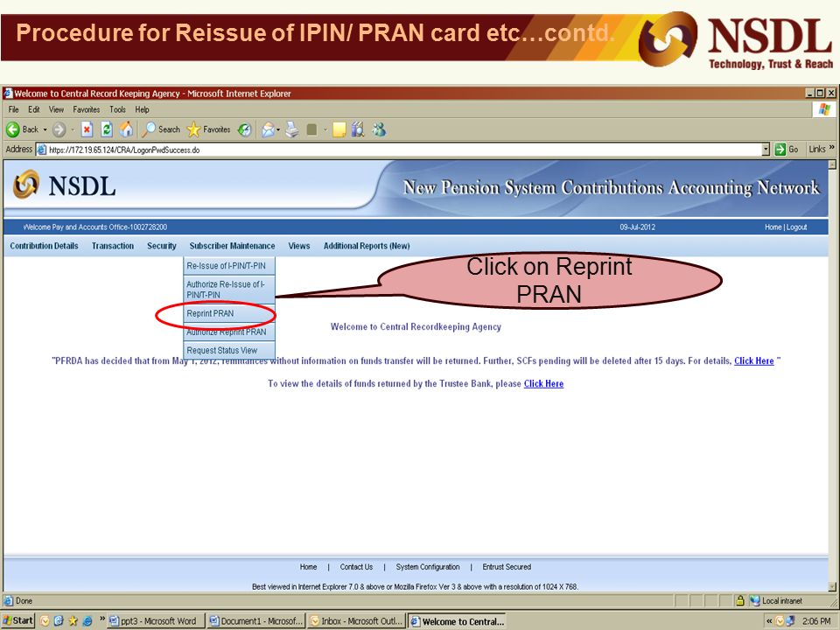Refresh the page with the green arrows icon
840x630 pixels.
(107, 129)
